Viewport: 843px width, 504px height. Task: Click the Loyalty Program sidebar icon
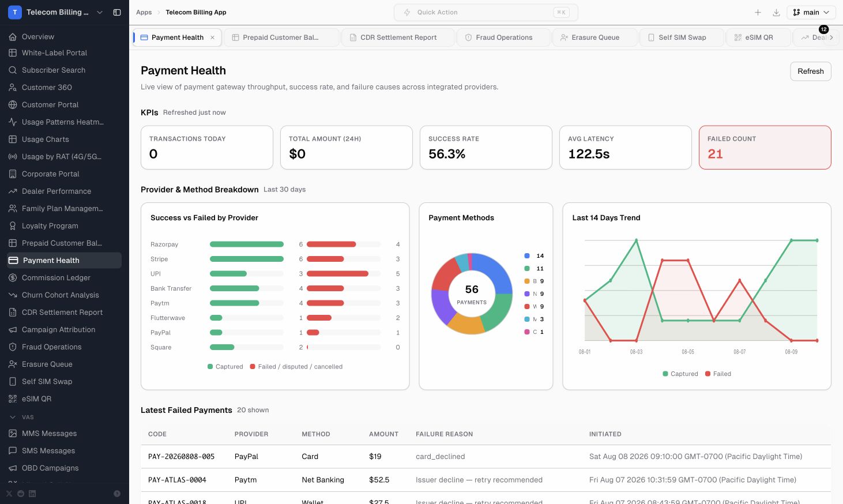13,225
